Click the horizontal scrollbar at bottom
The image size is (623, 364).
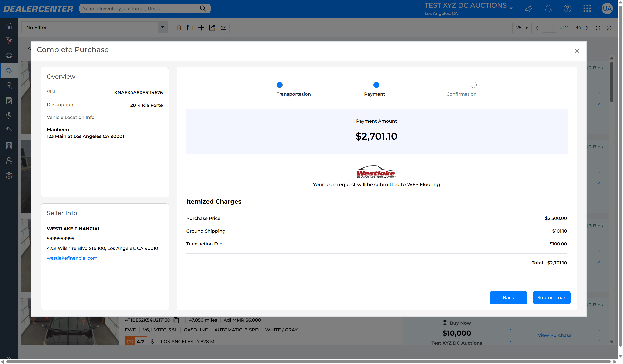click(308, 362)
